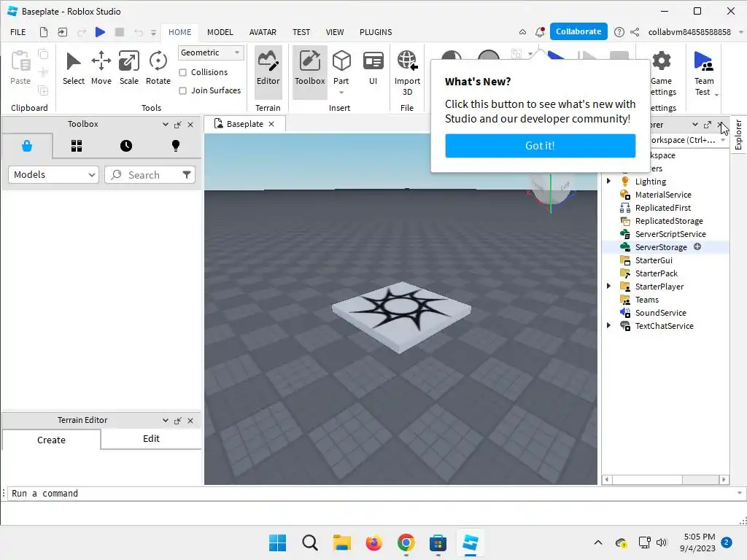The image size is (747, 560).
Task: Open the Models category dropdown
Action: [53, 175]
